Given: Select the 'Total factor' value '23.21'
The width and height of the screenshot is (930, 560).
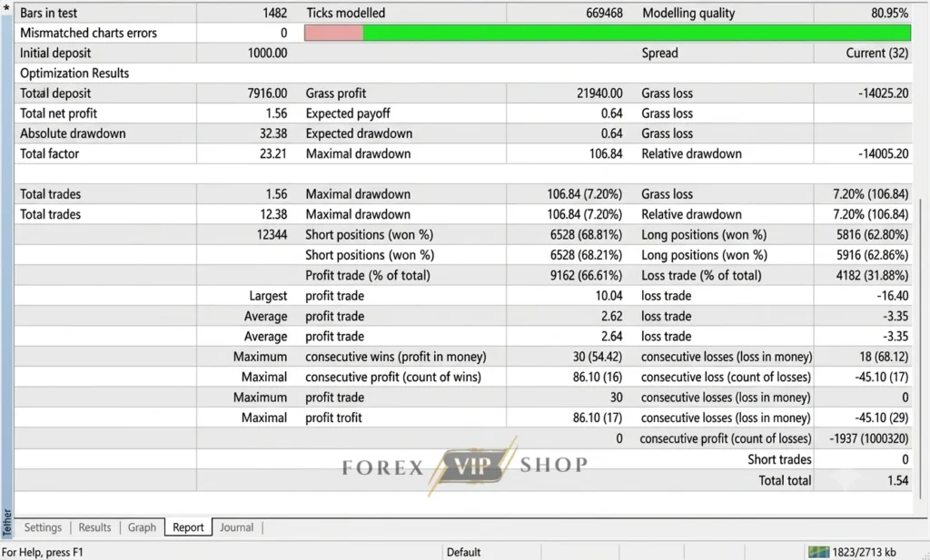Looking at the screenshot, I should pyautogui.click(x=272, y=154).
